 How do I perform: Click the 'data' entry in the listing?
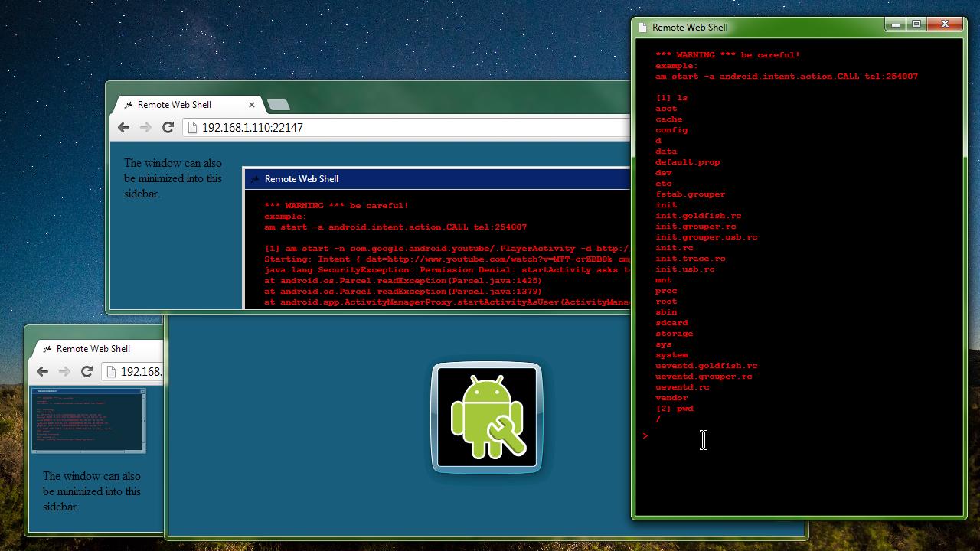point(666,152)
